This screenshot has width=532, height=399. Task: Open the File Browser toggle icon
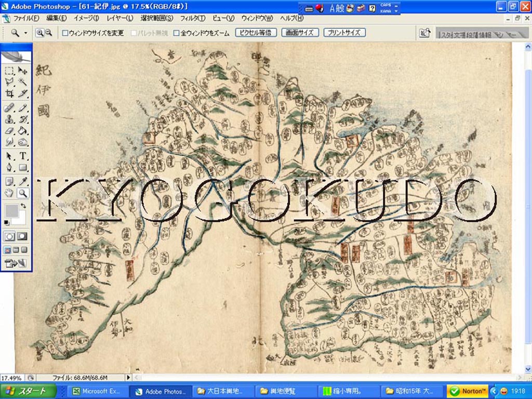click(424, 33)
